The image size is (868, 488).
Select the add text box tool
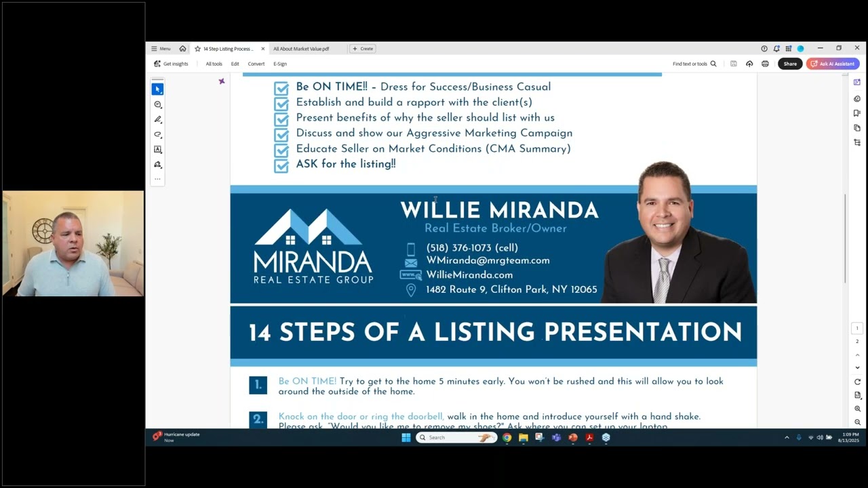pyautogui.click(x=158, y=149)
